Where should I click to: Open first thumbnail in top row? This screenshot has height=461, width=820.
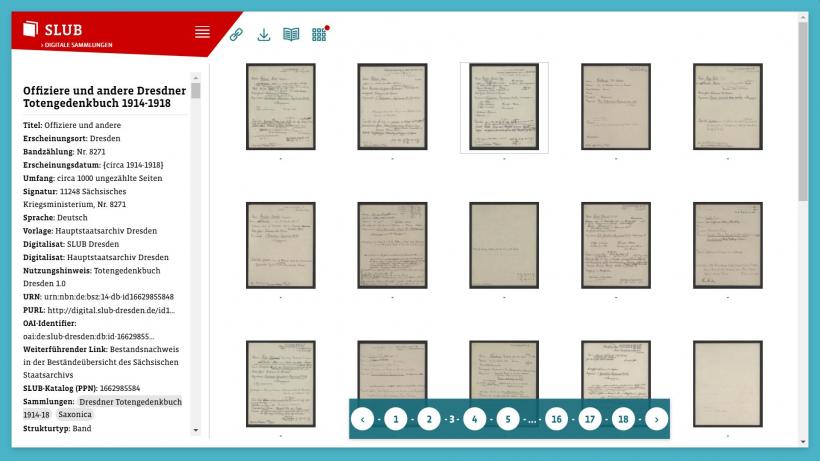pos(281,107)
